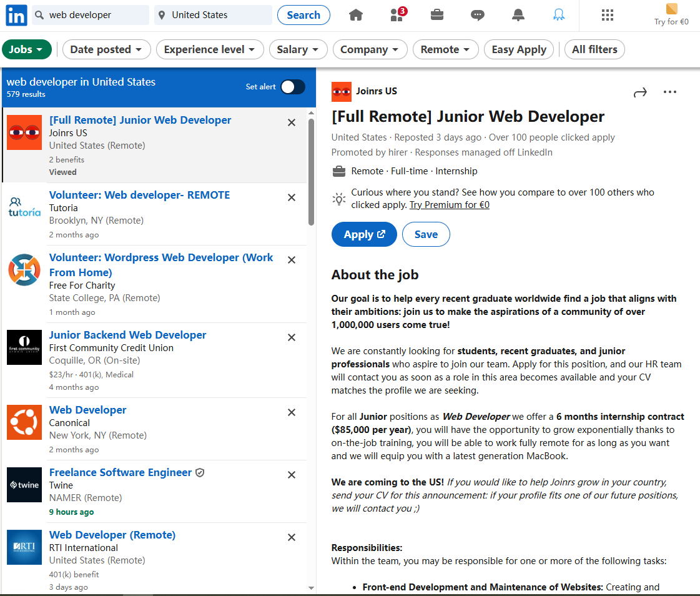The image size is (700, 596).
Task: Open 'Volunteer: Web developer- REMOTE' listing
Action: pos(139,196)
